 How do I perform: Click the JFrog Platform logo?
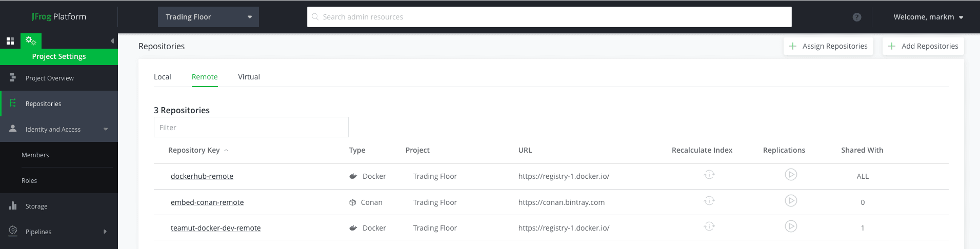point(59,16)
